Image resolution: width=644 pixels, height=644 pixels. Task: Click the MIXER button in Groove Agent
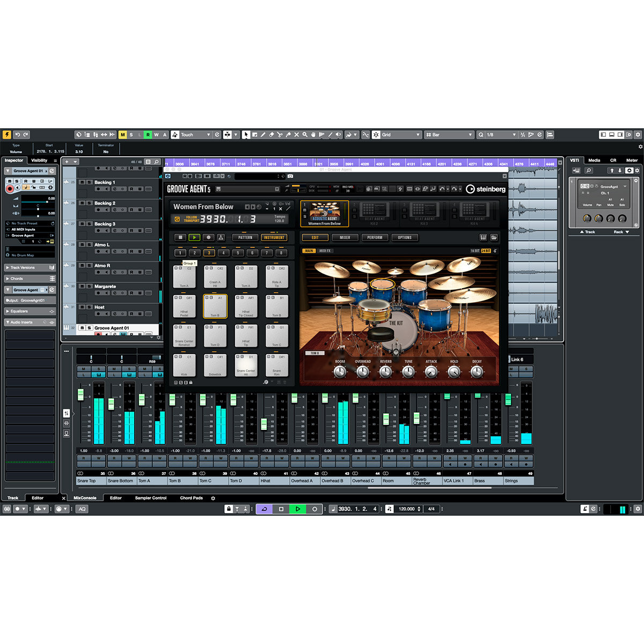point(345,237)
